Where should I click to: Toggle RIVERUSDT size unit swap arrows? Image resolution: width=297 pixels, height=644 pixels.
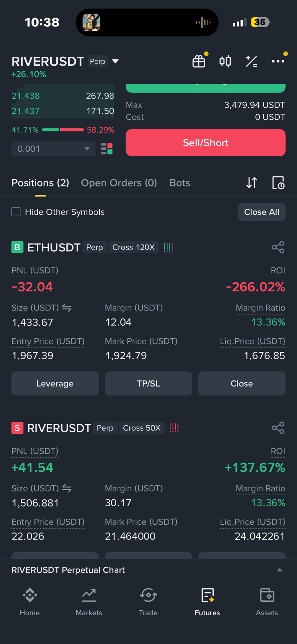(x=67, y=488)
